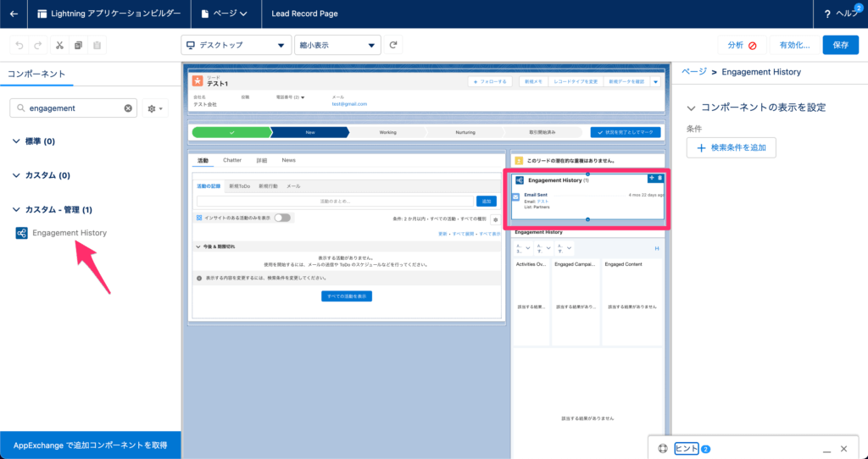The width and height of the screenshot is (868, 459).
Task: Delete the selected Engagement History component
Action: tap(660, 177)
